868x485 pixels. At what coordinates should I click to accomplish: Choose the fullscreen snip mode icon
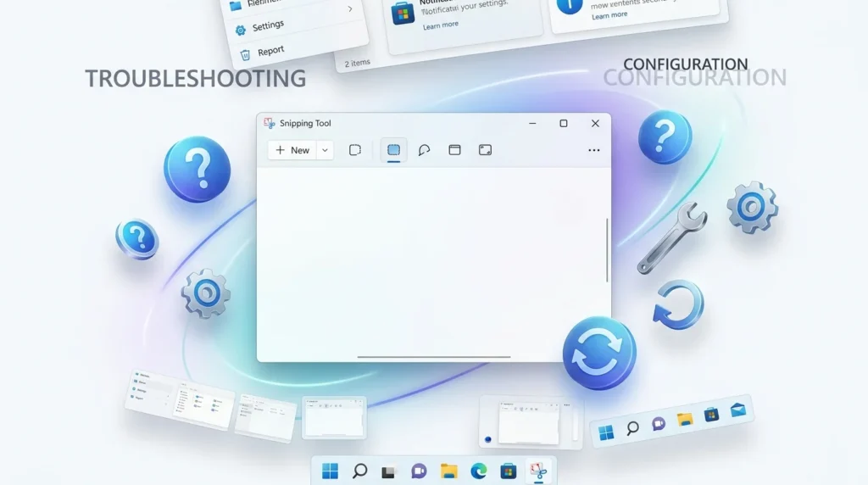[x=485, y=149]
